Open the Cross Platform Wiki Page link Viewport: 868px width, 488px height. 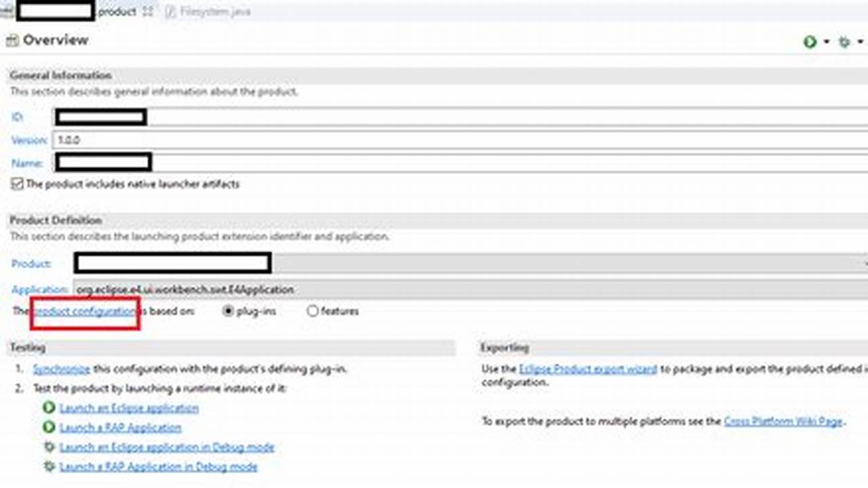pyautogui.click(x=785, y=421)
